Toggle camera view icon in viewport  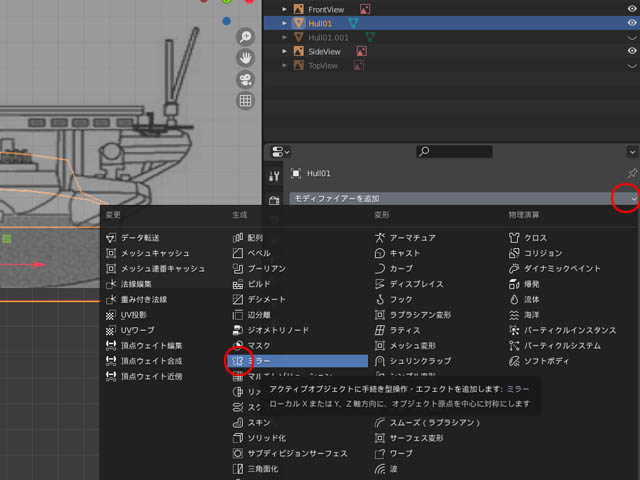tap(245, 79)
